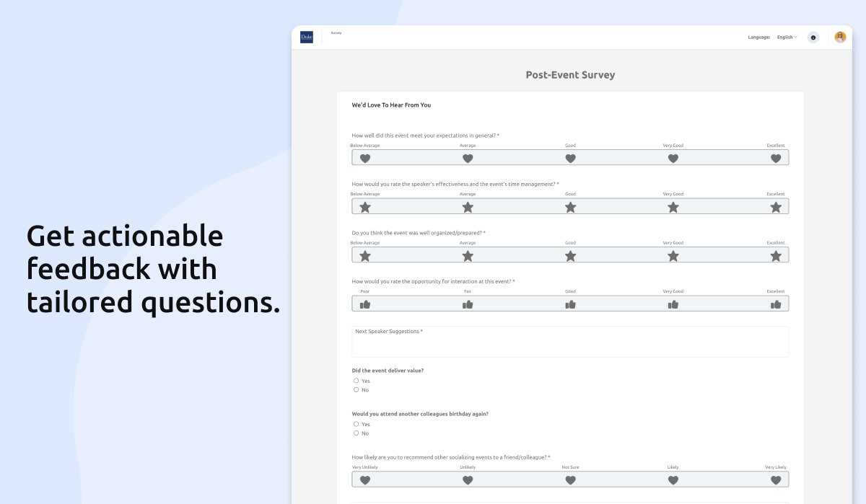866x504 pixels.
Task: Choose No for attending colleague's birthday again
Action: point(357,433)
